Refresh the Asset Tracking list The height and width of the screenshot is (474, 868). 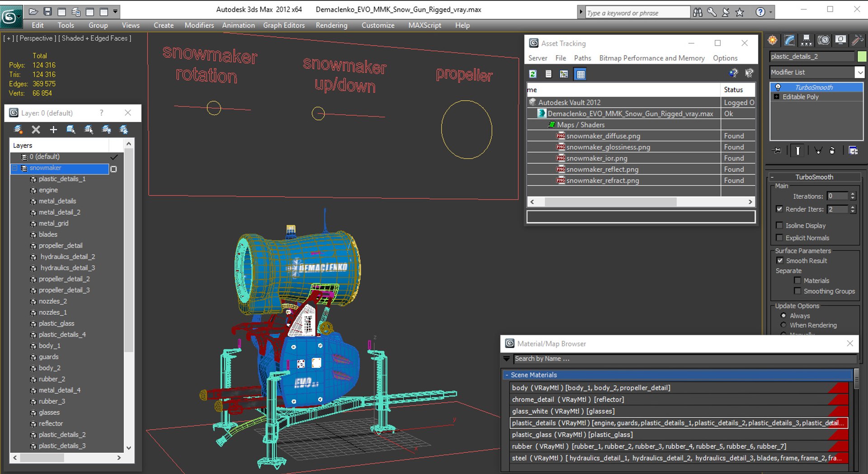(x=533, y=74)
